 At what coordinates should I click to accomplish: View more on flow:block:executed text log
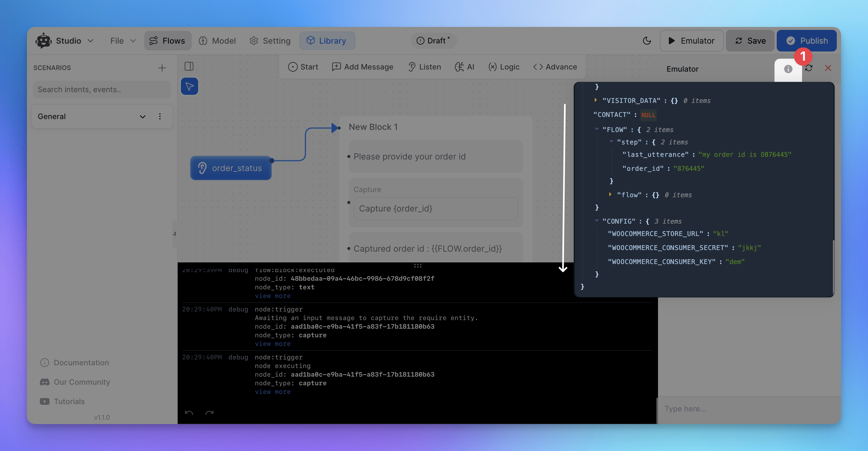273,296
